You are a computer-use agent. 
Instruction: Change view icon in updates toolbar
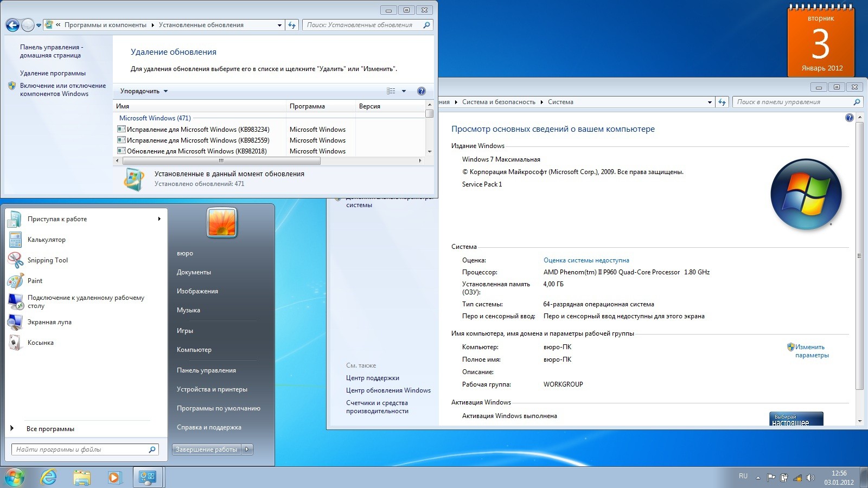(391, 91)
